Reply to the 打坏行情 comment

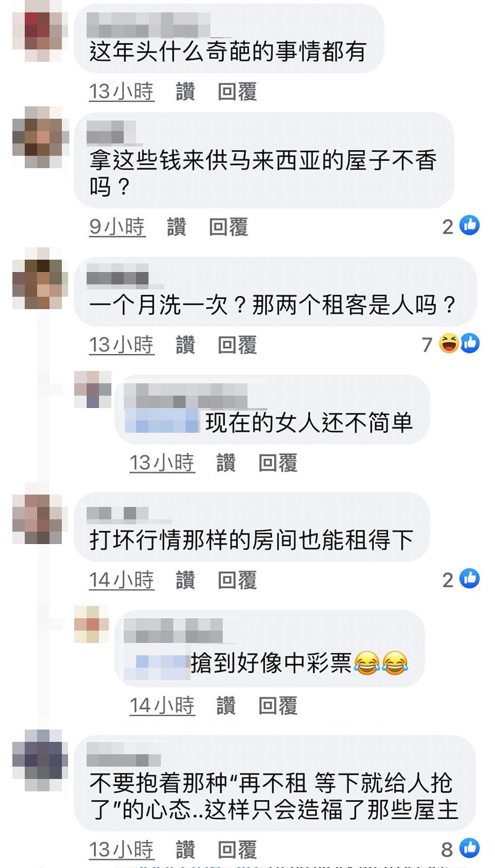coord(237,579)
